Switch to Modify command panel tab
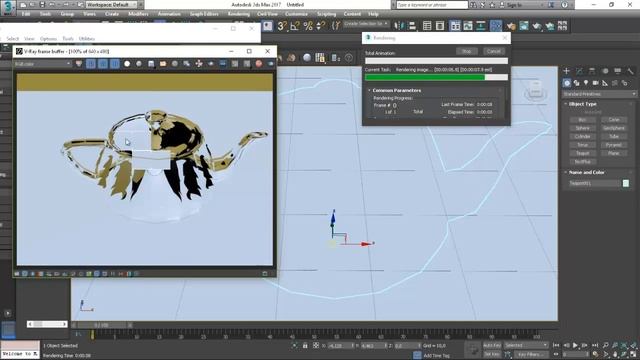Screen dimensions: 640x360 tap(579, 71)
